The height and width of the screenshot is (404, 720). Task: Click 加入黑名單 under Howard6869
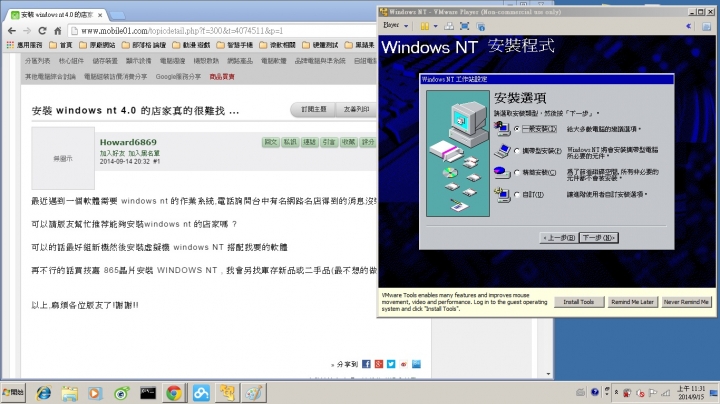click(x=144, y=153)
